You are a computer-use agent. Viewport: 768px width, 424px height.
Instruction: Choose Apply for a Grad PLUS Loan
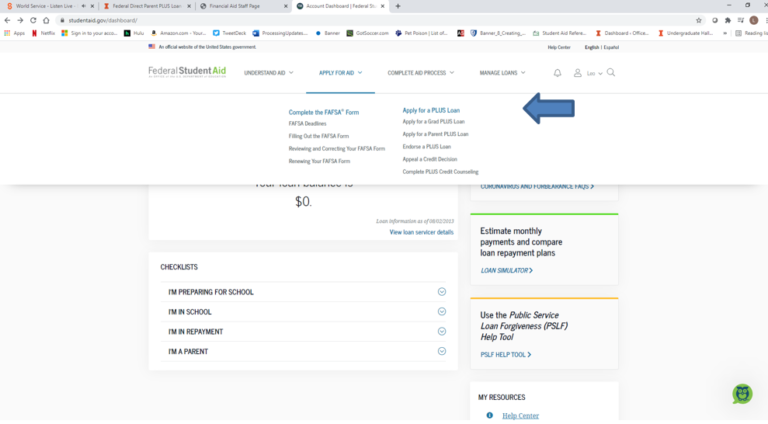point(433,121)
